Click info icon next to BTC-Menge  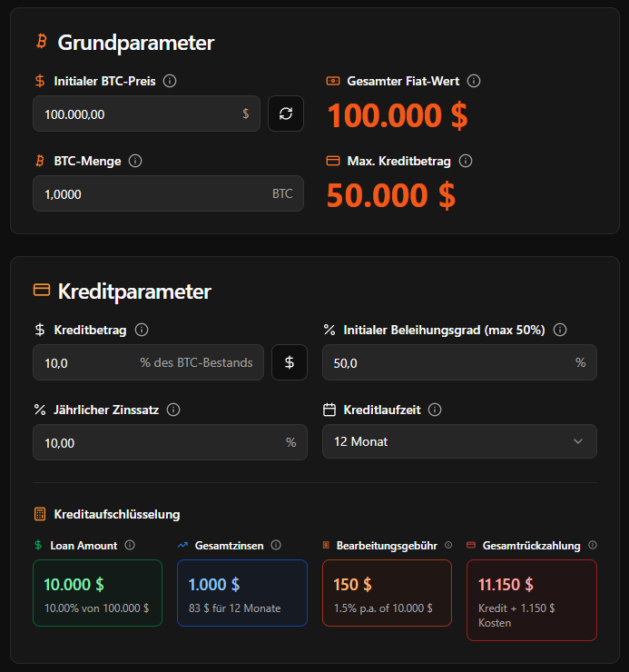(x=135, y=161)
